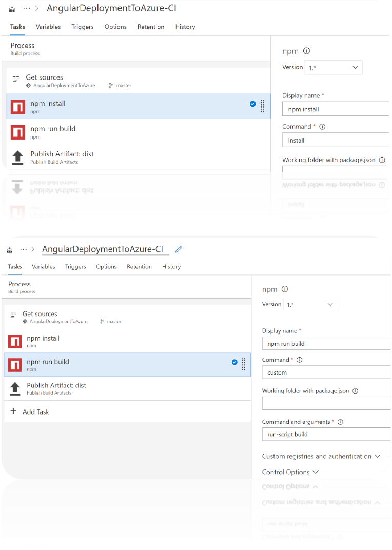392x550 pixels.
Task: Click the info icon beside npm in bottom panel
Action: (285, 289)
